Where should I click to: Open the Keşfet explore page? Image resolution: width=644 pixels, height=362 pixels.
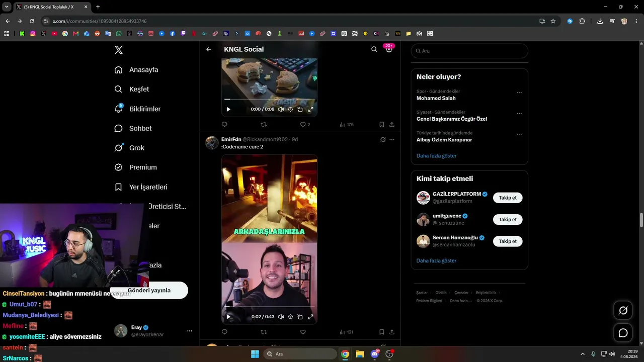(132, 89)
